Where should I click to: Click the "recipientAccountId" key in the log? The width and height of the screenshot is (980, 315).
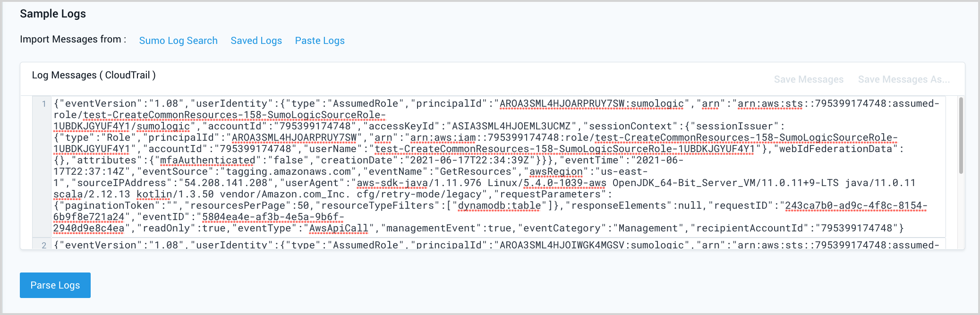(x=749, y=229)
